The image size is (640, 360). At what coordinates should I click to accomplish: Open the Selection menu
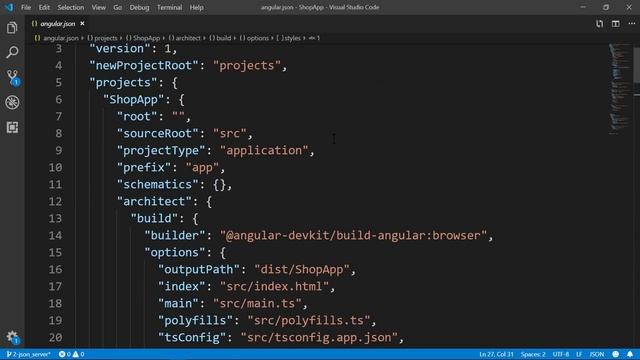tap(71, 7)
